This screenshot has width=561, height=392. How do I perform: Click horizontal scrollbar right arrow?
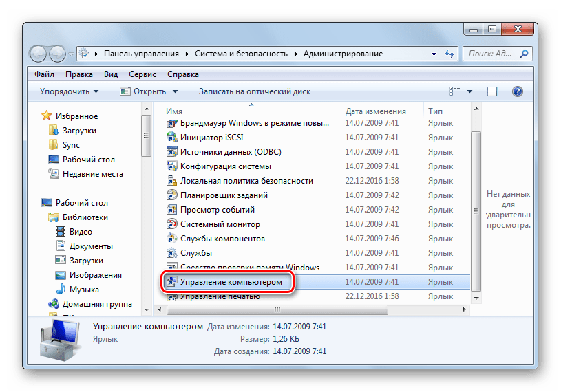tap(465, 309)
